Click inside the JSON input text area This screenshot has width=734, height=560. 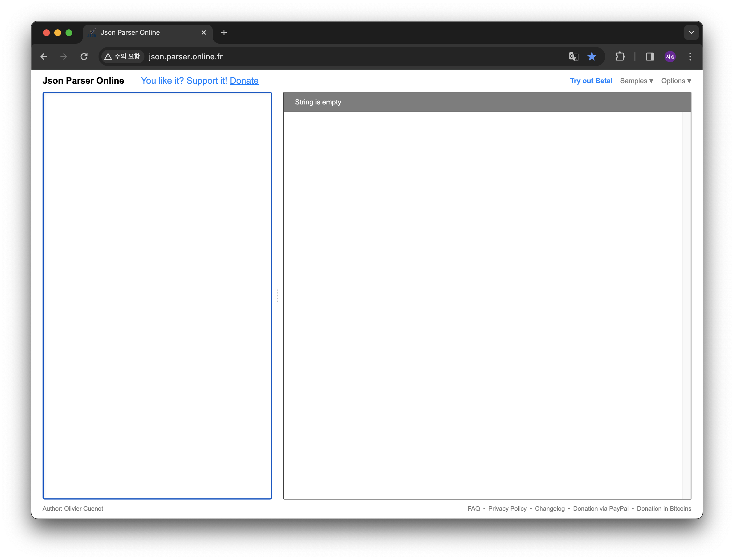(157, 295)
